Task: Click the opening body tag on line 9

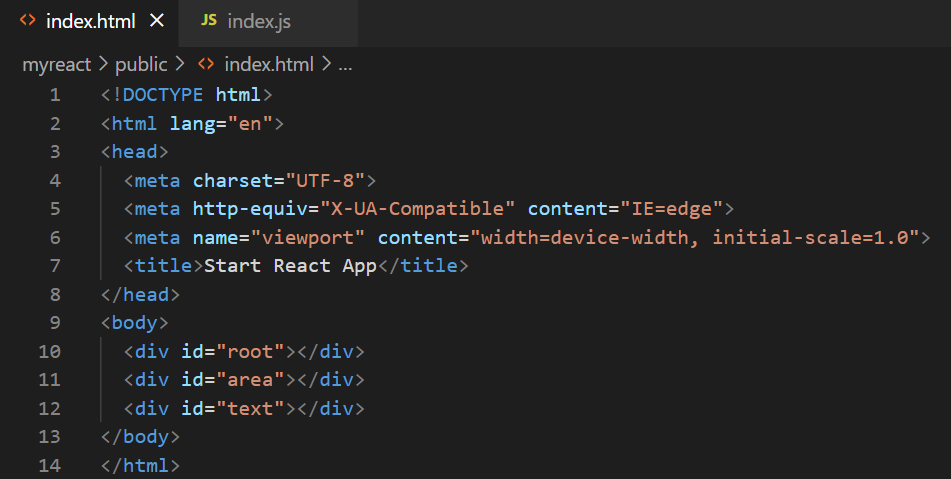Action: (134, 323)
